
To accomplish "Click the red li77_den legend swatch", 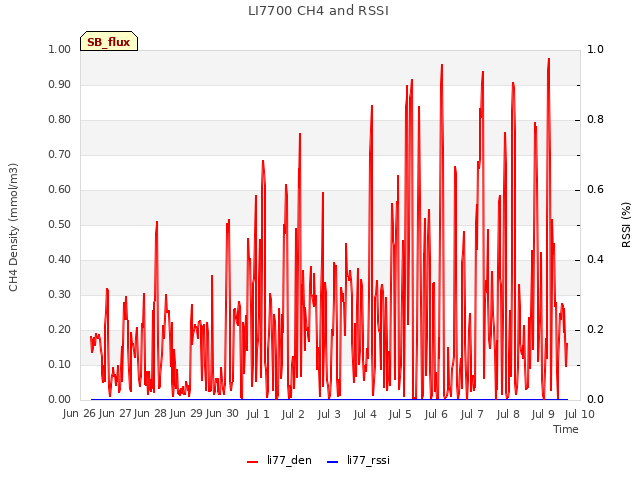I will [x=253, y=462].
